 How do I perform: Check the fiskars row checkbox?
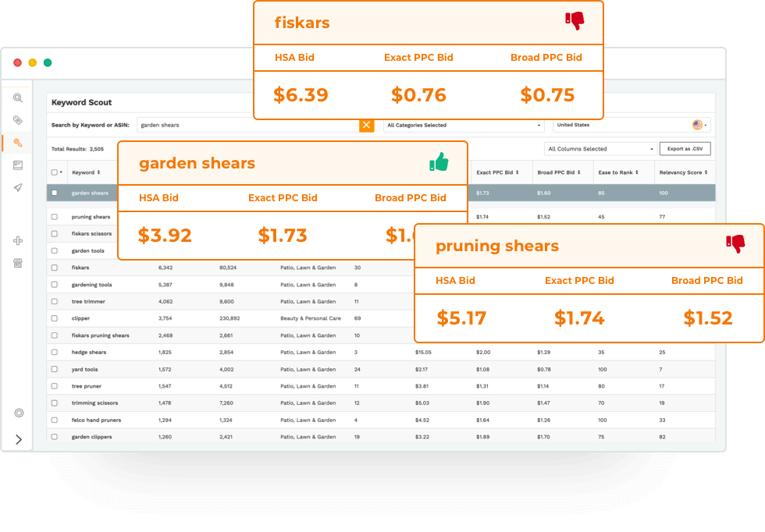(x=54, y=268)
